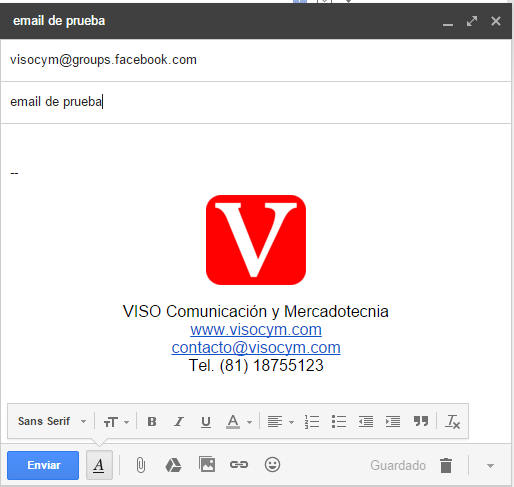Discard draft with the trash icon
The image size is (514, 487).
click(446, 465)
